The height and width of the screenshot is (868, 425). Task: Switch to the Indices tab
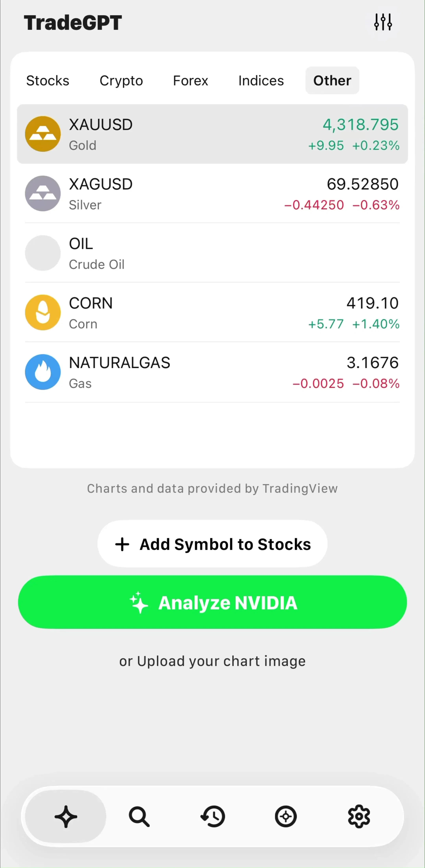(x=261, y=80)
